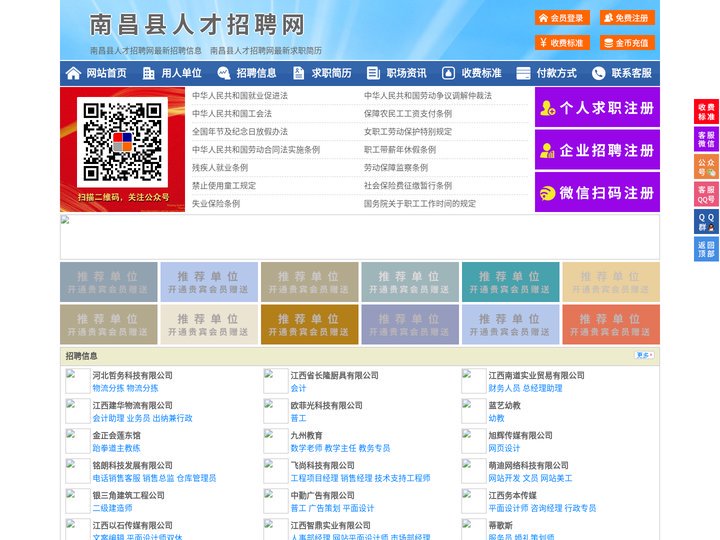Image resolution: width=720 pixels, height=540 pixels.
Task: Click the home icon beside 网站首页
Action: [73, 73]
